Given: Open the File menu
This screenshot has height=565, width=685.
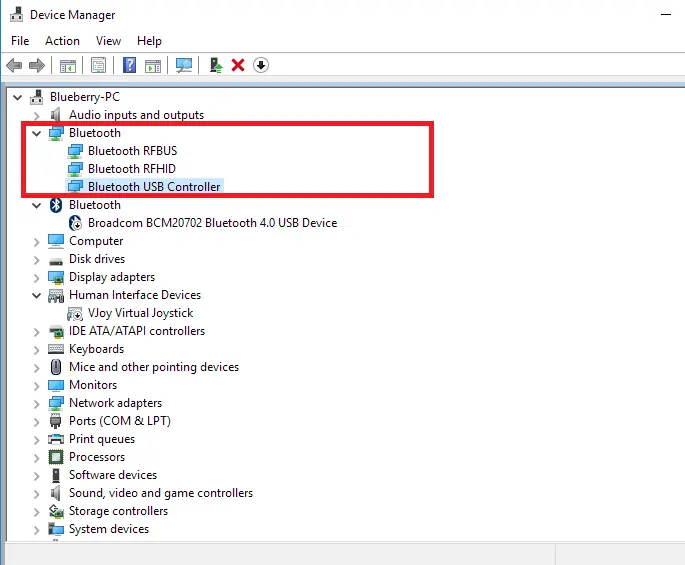Looking at the screenshot, I should 20,41.
